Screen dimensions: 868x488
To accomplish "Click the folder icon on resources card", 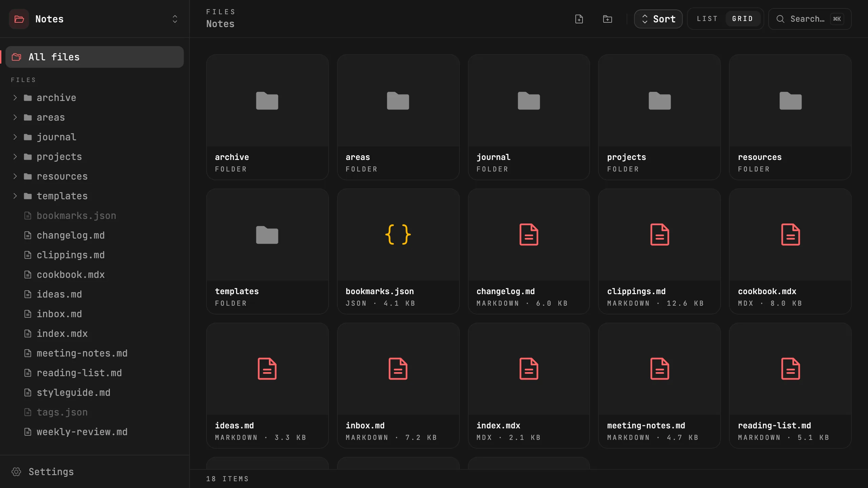I will (791, 101).
